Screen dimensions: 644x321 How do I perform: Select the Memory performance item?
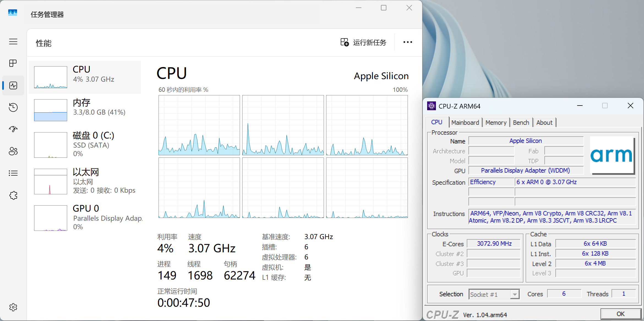click(x=85, y=110)
